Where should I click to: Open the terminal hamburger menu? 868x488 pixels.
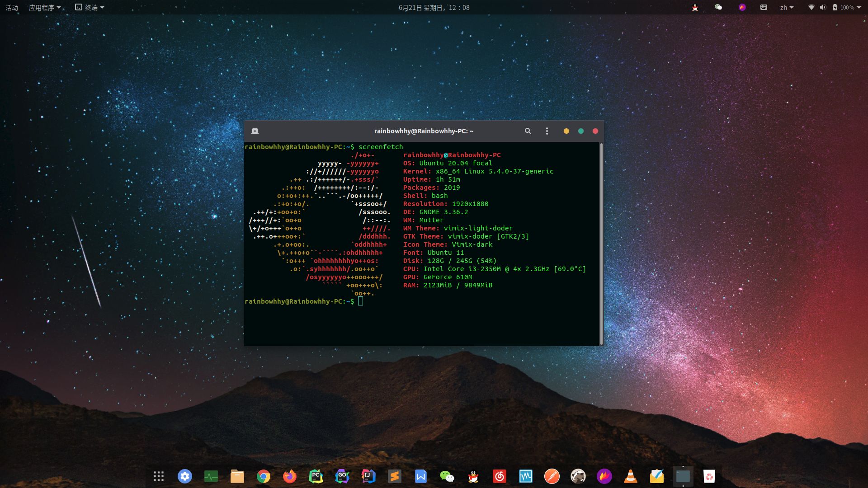[x=547, y=131]
